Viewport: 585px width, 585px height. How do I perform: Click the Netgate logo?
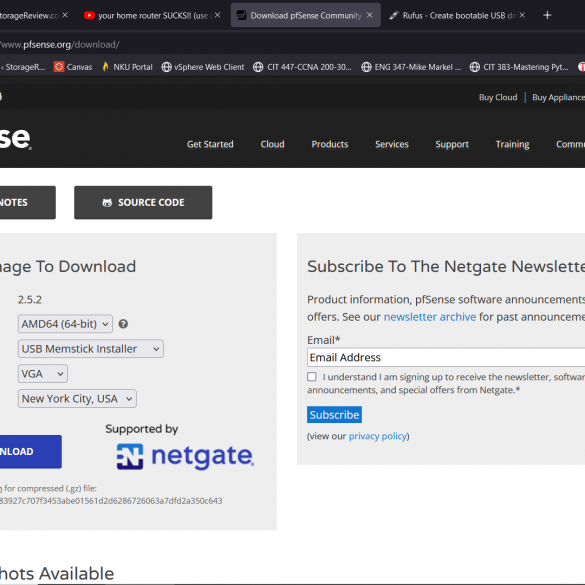point(185,457)
